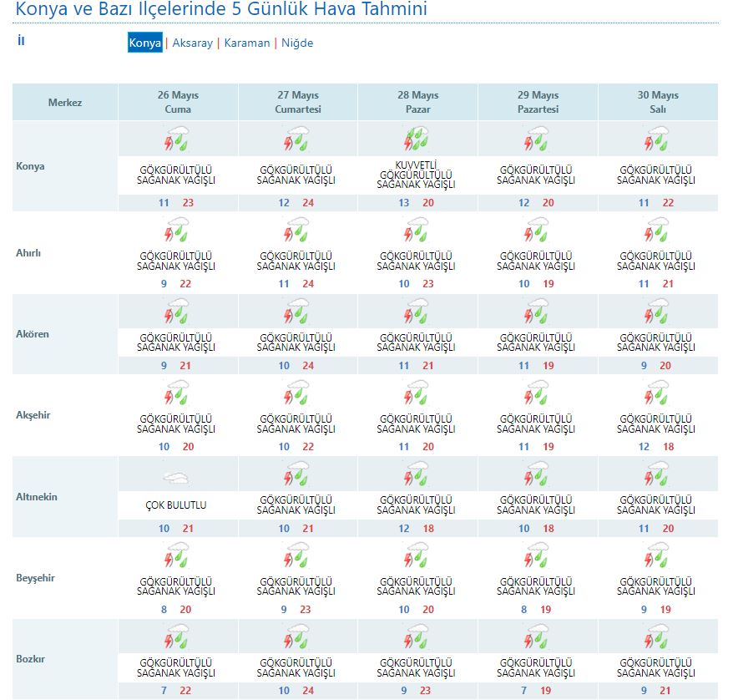This screenshot has height=700, width=733.
Task: Click Beyşehir weather icon for 28 Mayıs
Action: click(x=417, y=556)
